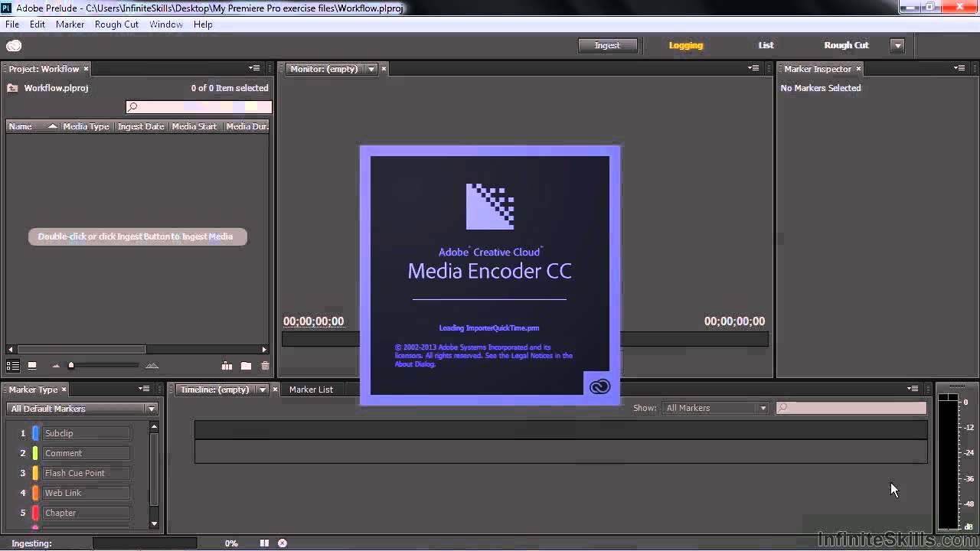This screenshot has width=980, height=551.
Task: Click the zoom out mountain icon
Action: (x=56, y=367)
